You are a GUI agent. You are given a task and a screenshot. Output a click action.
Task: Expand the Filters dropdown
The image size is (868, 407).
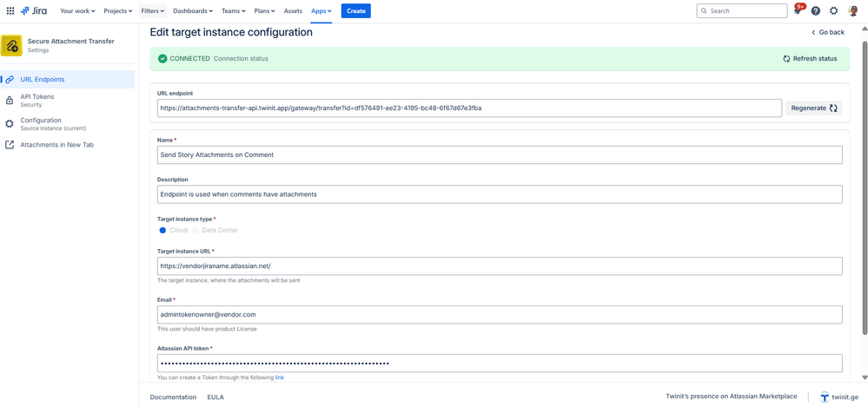click(153, 10)
